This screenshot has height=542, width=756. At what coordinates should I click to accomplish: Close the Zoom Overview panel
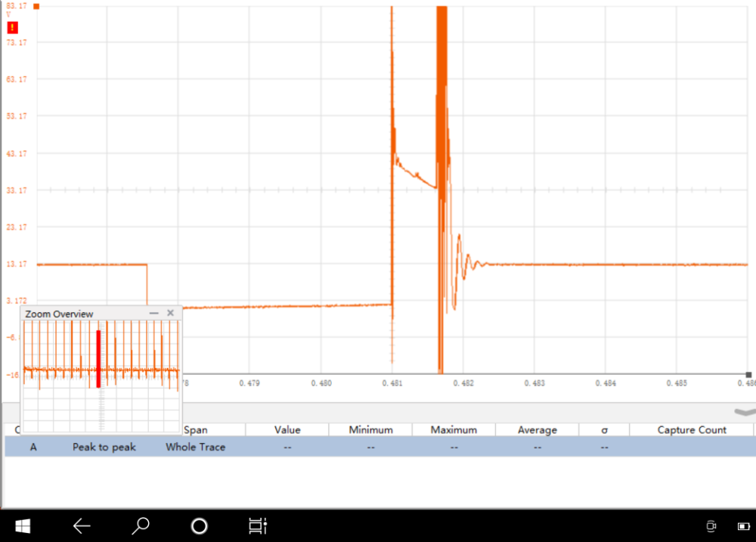[171, 313]
